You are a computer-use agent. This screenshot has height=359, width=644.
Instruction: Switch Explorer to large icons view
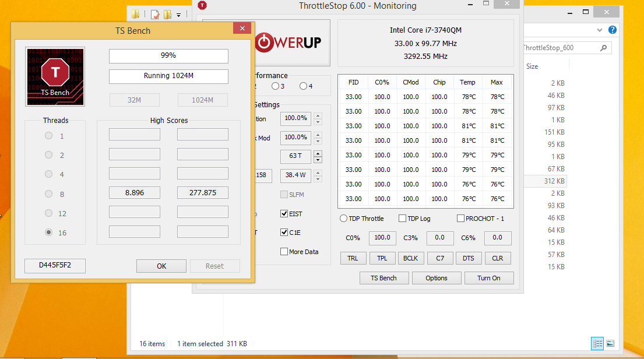point(610,343)
